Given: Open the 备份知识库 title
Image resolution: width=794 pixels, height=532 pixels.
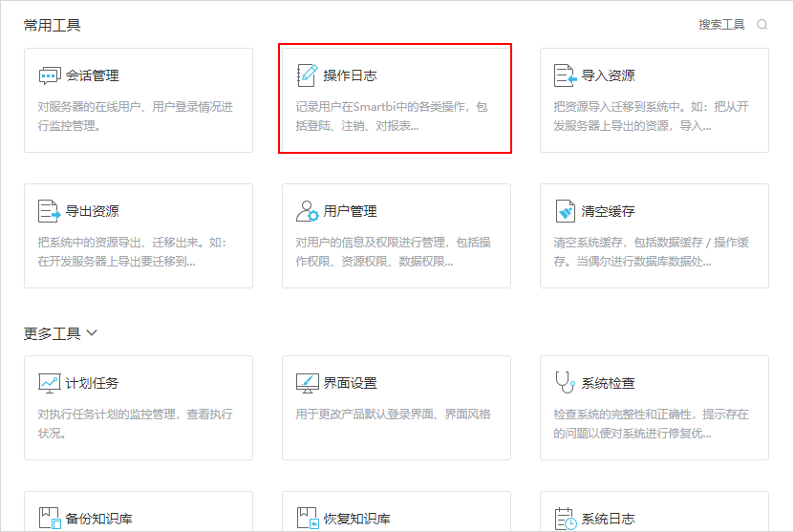Looking at the screenshot, I should point(98,519).
